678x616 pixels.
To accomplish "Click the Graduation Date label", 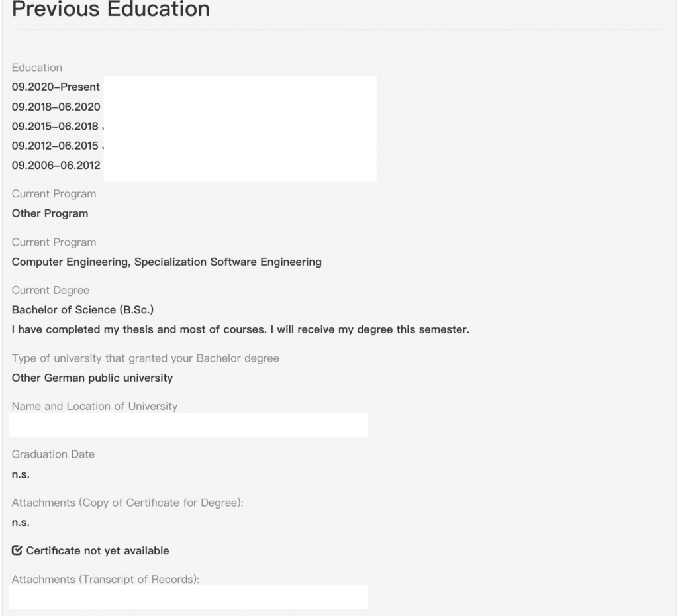I will (53, 454).
